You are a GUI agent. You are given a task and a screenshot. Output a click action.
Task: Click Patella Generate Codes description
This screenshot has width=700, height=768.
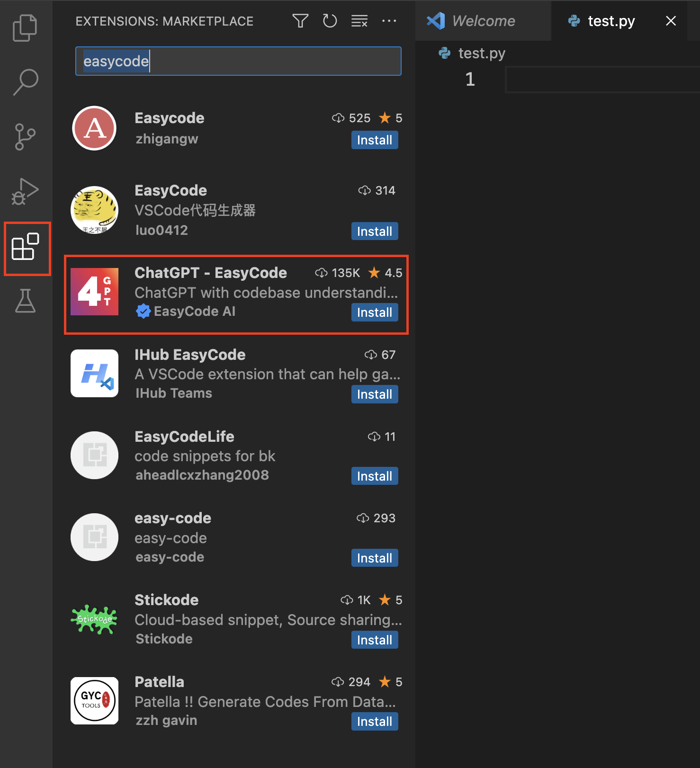pyautogui.click(x=265, y=702)
